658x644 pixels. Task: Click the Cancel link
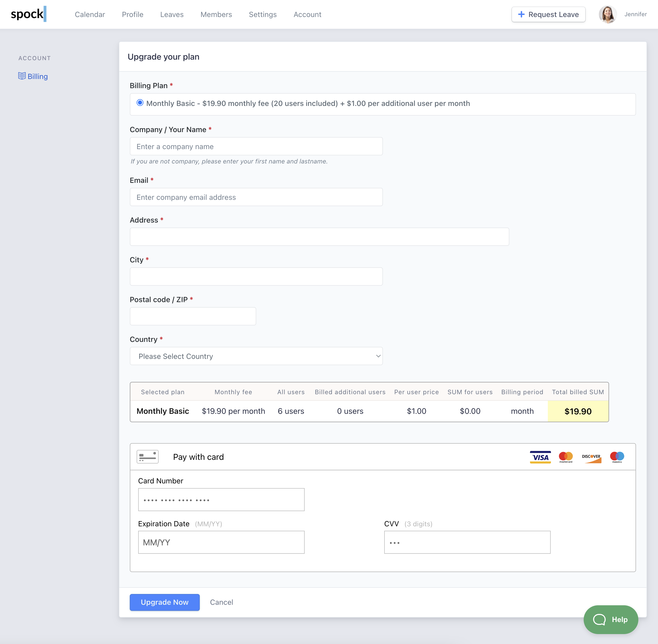pyautogui.click(x=221, y=602)
